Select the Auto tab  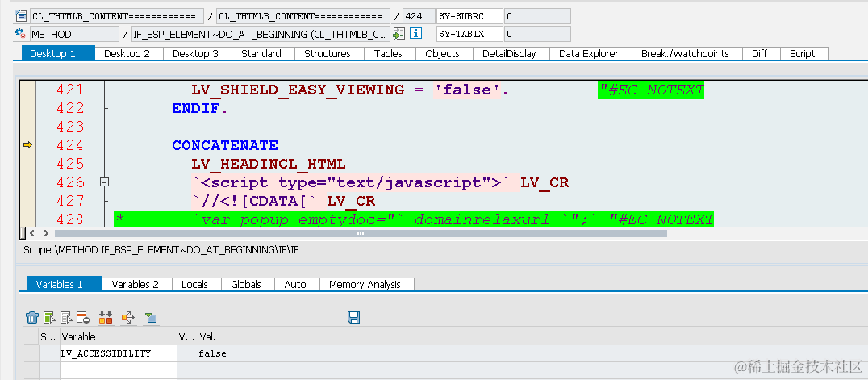click(298, 284)
